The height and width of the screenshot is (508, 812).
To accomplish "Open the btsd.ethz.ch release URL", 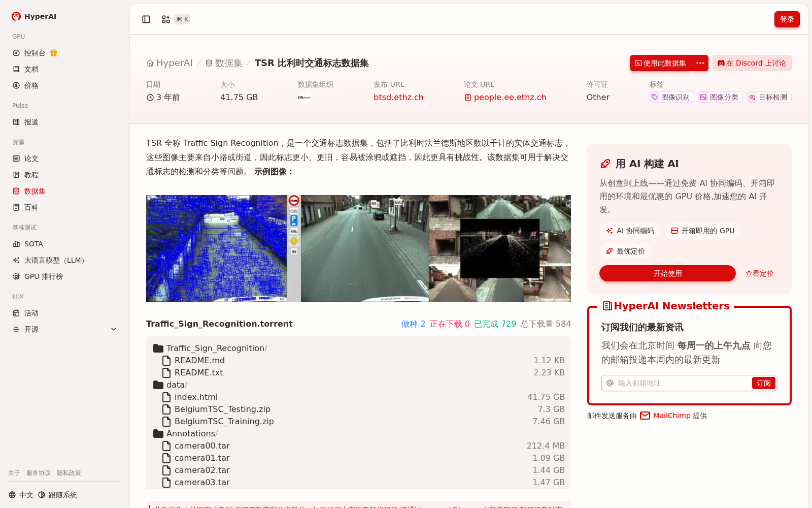I will [x=398, y=97].
